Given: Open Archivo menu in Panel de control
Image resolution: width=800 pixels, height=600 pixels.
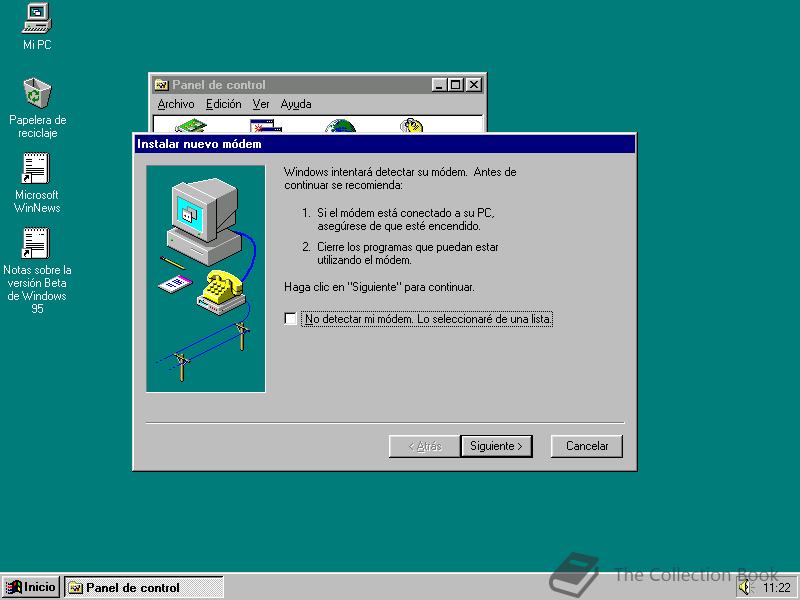Looking at the screenshot, I should pyautogui.click(x=176, y=104).
